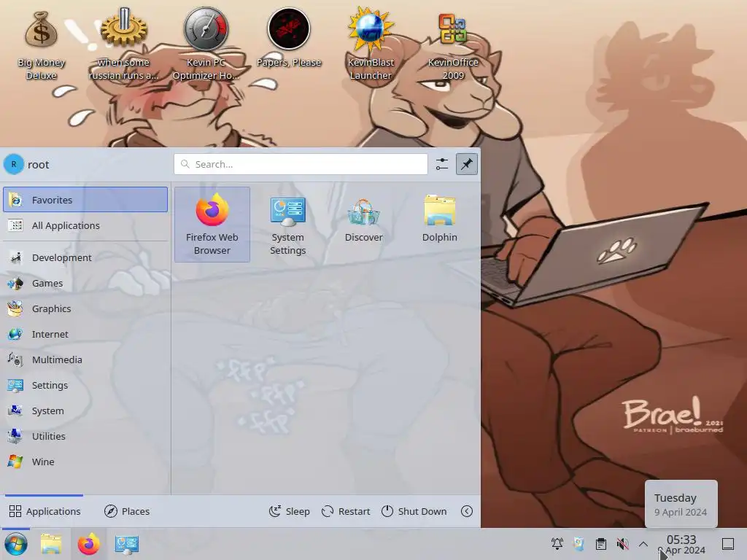This screenshot has width=747, height=560.
Task: Toggle the pin to keep launcher open
Action: (466, 164)
